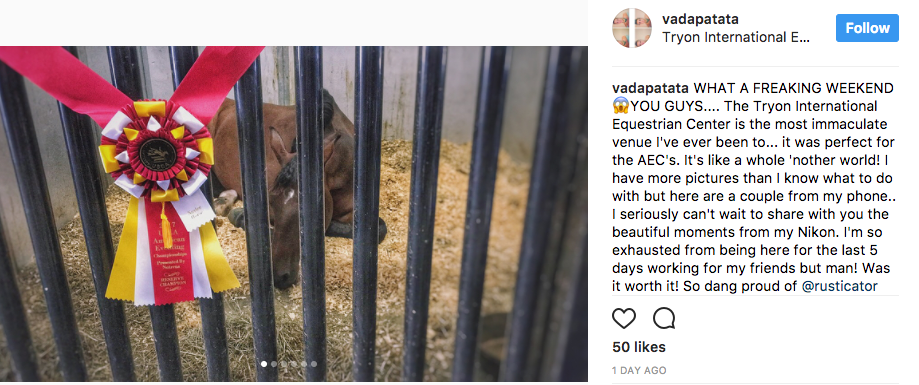The width and height of the screenshot is (919, 385).
Task: Jump to the second carousel dot
Action: point(274,364)
